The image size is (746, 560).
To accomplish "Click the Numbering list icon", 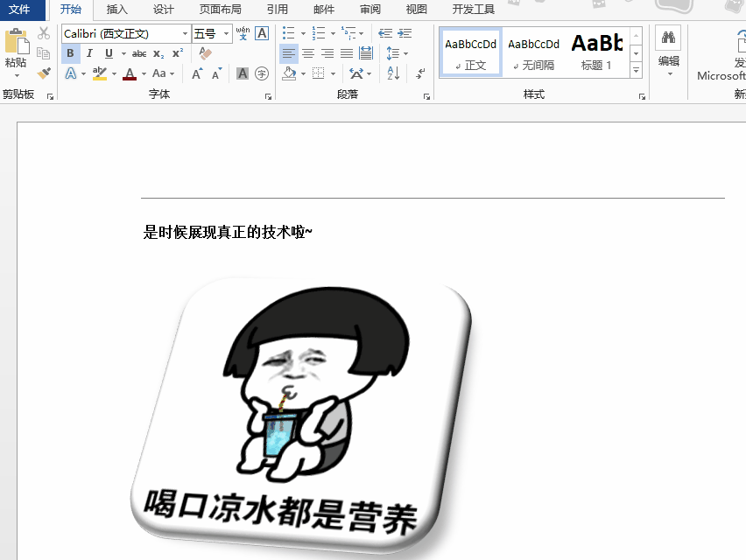I will [x=319, y=32].
